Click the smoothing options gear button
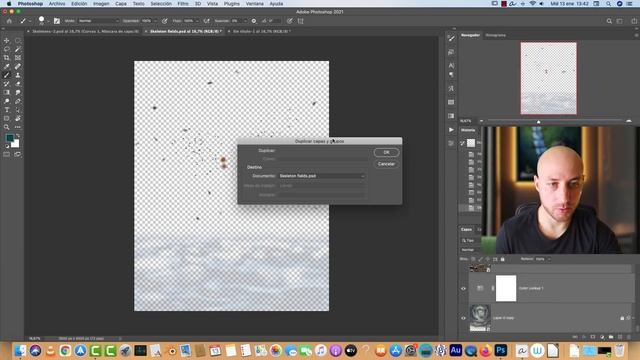 click(254, 21)
